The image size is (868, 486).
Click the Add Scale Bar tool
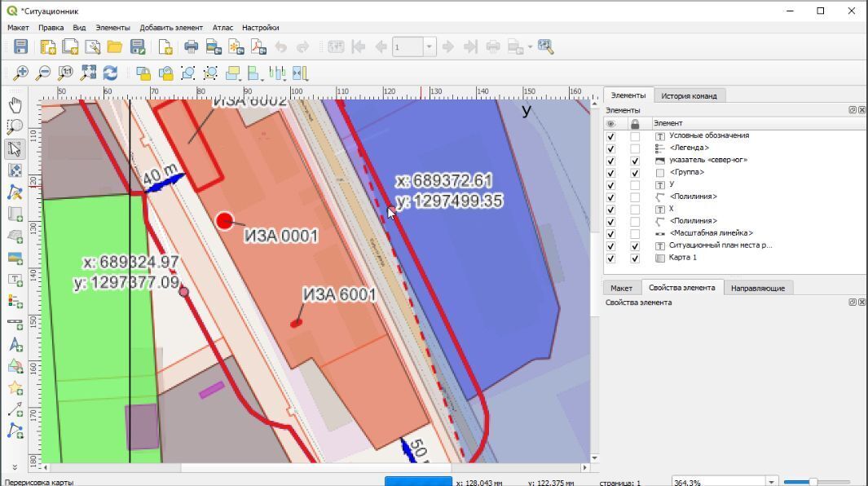tap(15, 324)
